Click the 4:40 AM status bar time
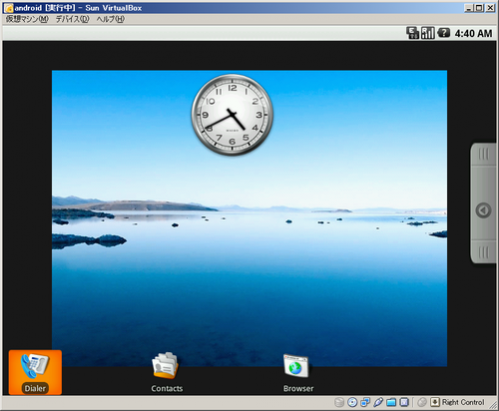The width and height of the screenshot is (499, 411). point(473,33)
